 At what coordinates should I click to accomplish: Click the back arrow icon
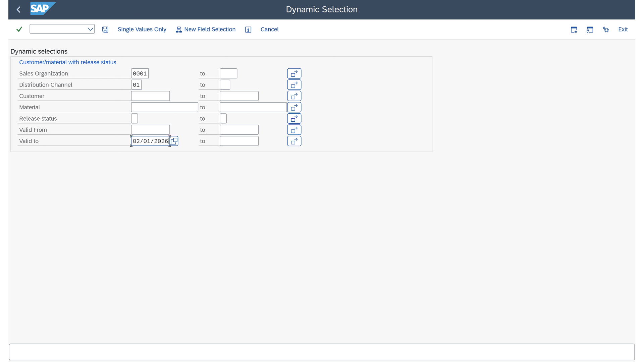coord(19,10)
